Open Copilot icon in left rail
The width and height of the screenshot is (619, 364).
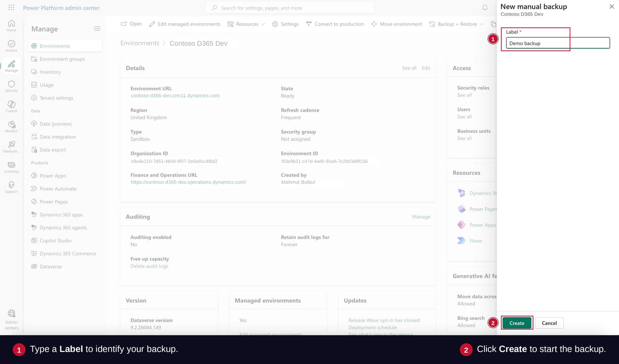click(x=12, y=107)
